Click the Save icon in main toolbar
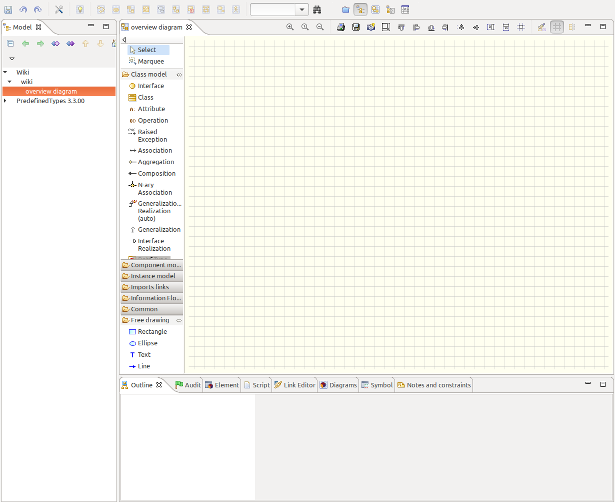The height and width of the screenshot is (502, 615). click(x=7, y=9)
